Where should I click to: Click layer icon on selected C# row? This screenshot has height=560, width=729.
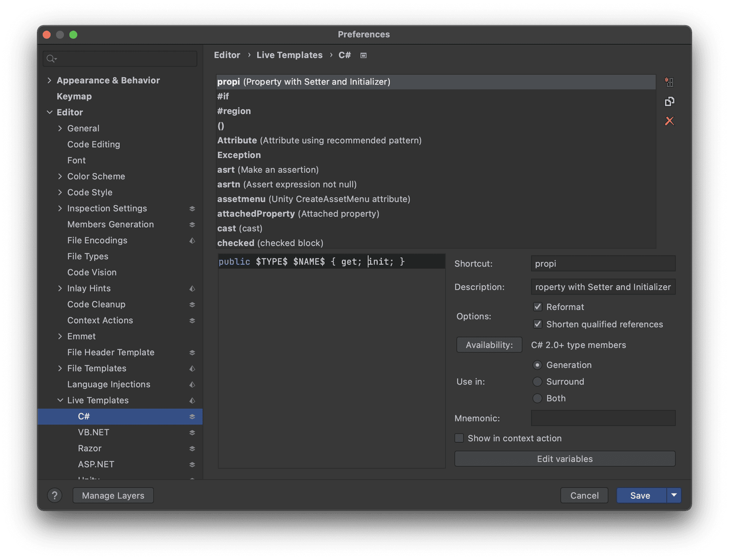click(x=192, y=417)
